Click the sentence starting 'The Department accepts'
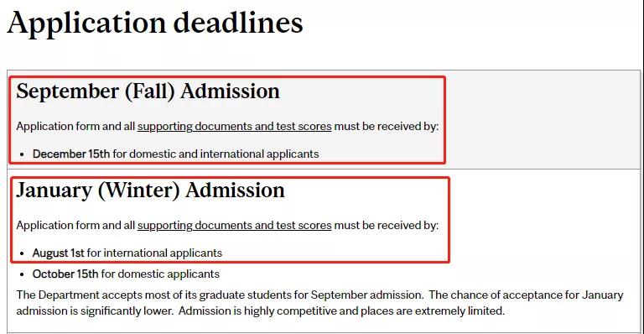The height and width of the screenshot is (334, 644). click(x=220, y=295)
